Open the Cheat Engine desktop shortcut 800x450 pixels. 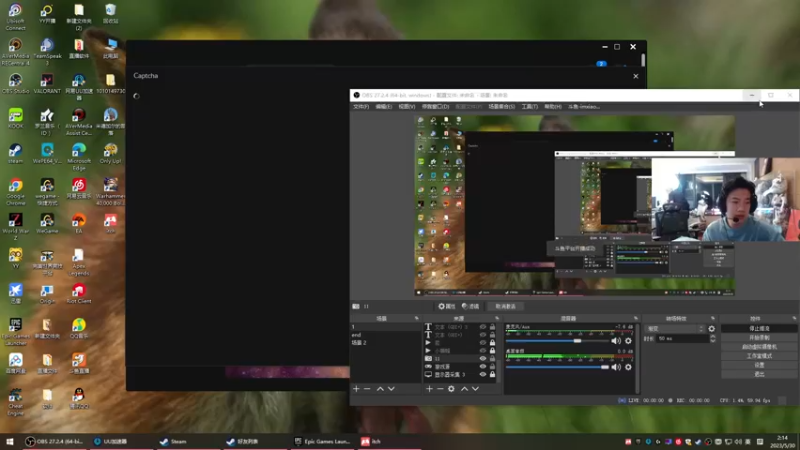click(x=15, y=402)
